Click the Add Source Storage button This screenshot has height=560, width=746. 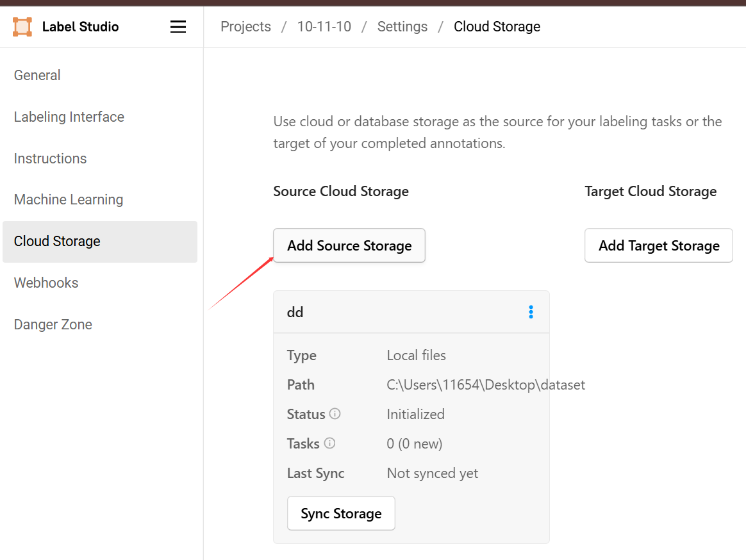[x=349, y=245]
